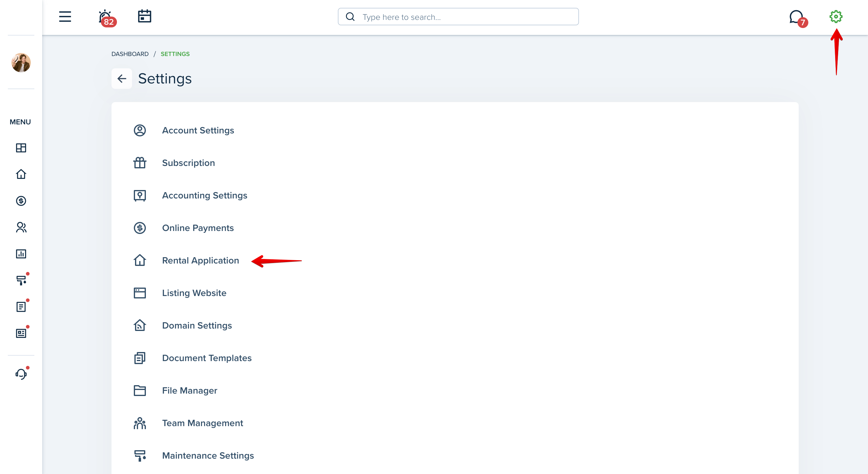Image resolution: width=868 pixels, height=474 pixels.
Task: Open Accounting dollar icon in sidebar
Action: pos(21,201)
